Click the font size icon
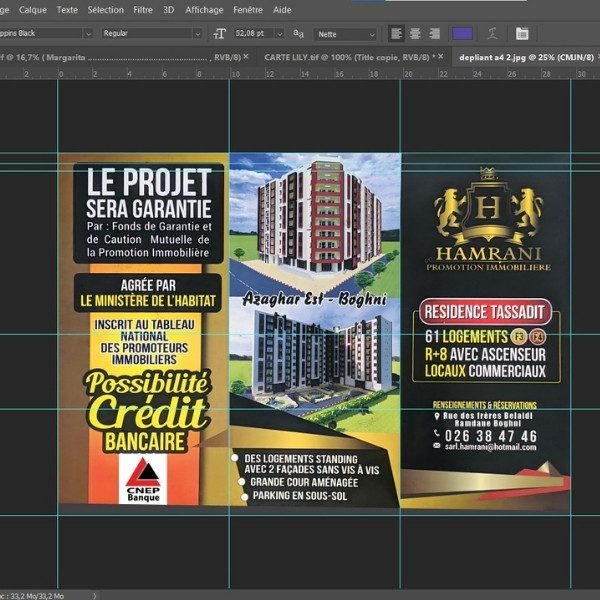600x600 pixels. tap(220, 33)
